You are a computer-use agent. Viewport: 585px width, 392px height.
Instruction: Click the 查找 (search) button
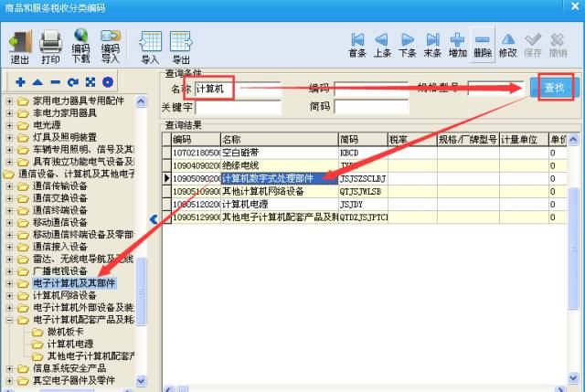(x=553, y=88)
